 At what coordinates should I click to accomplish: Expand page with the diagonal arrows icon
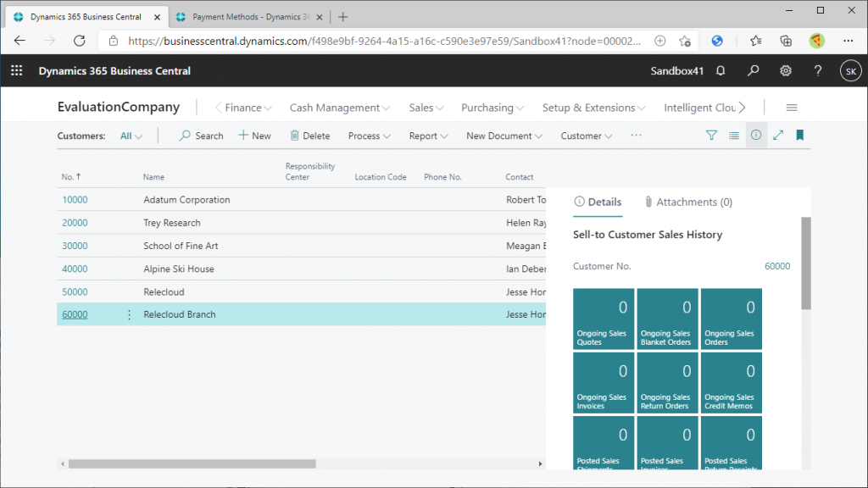778,136
